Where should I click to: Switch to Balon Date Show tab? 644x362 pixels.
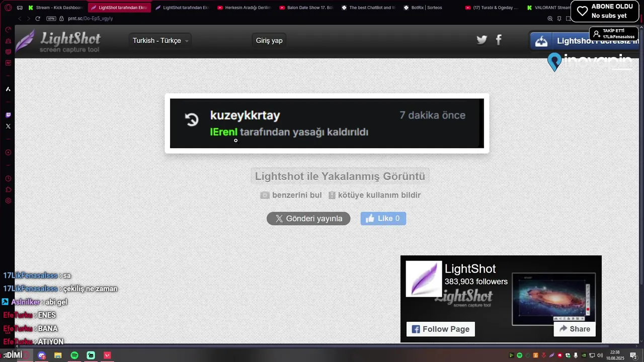tap(306, 8)
